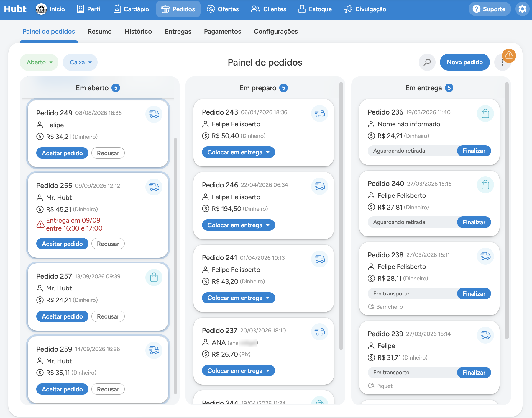Click the Em aberto column scrollbar
The image size is (532, 418).
tap(175, 266)
